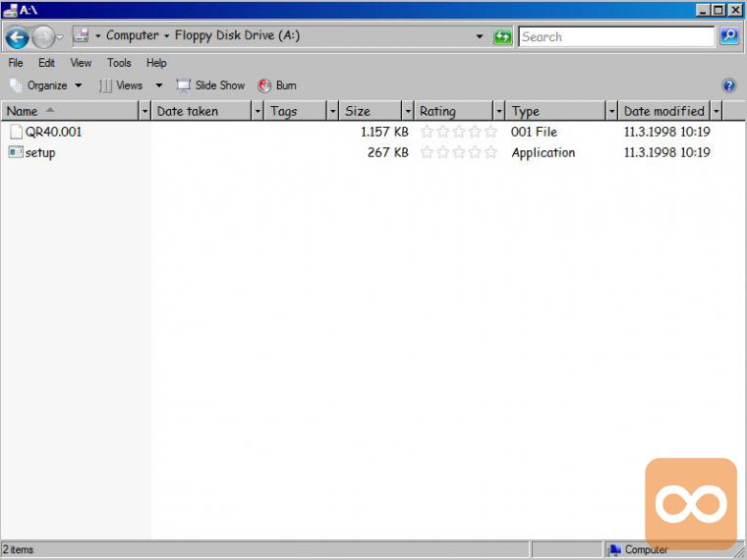This screenshot has height=560, width=747.
Task: Click the Burn disc toolbar button
Action: (277, 85)
